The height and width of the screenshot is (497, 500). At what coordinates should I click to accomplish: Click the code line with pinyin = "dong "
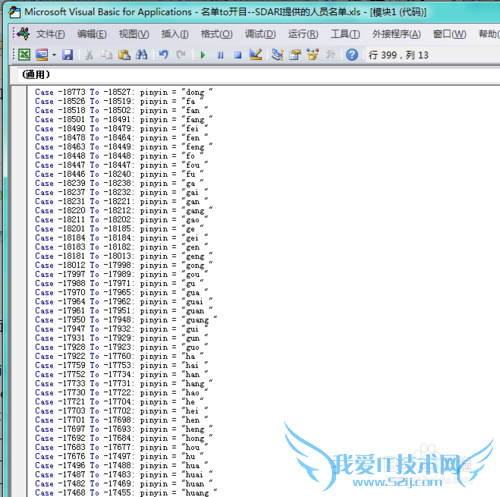pos(124,92)
